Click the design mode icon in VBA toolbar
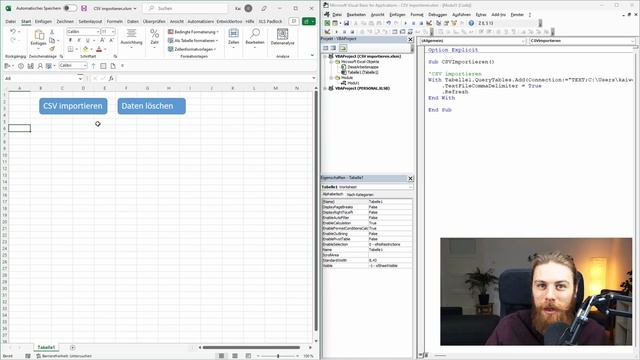The image size is (640, 360). (x=429, y=23)
